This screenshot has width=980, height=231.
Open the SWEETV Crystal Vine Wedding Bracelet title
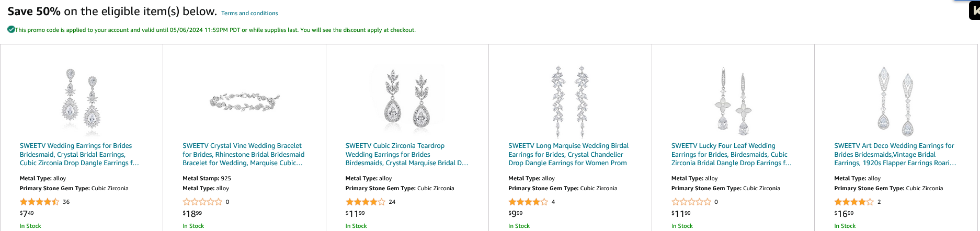coord(243,154)
